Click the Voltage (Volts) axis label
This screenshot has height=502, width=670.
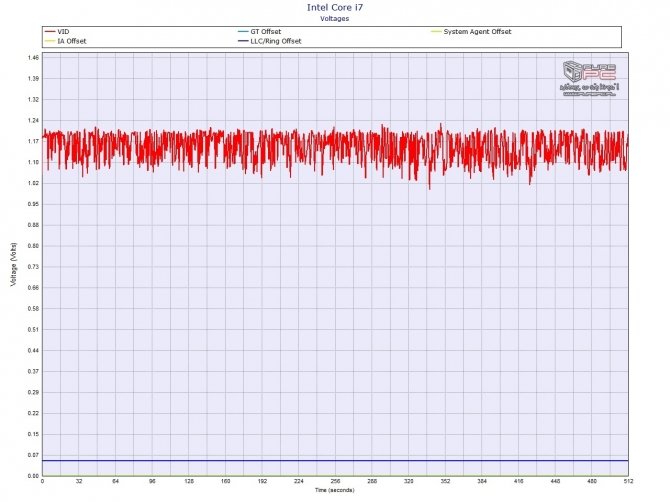[14, 264]
